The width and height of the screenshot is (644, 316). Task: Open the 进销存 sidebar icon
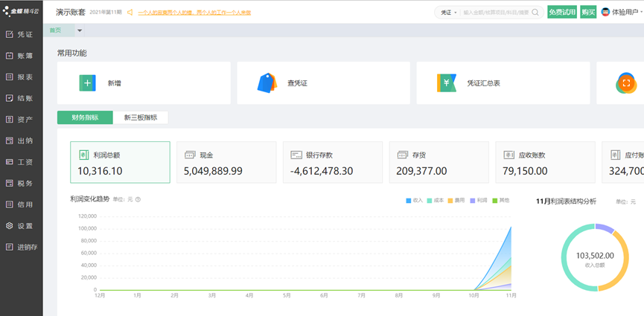(x=10, y=247)
